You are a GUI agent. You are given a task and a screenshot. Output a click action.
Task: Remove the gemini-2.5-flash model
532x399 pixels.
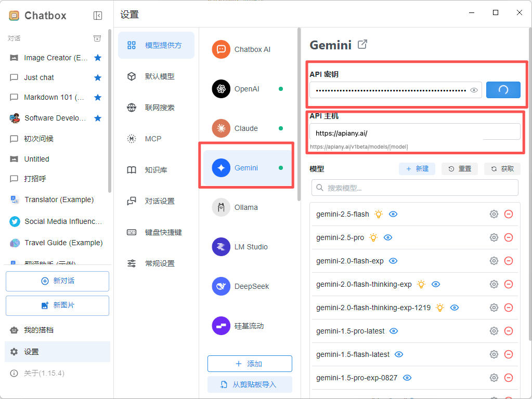point(509,214)
